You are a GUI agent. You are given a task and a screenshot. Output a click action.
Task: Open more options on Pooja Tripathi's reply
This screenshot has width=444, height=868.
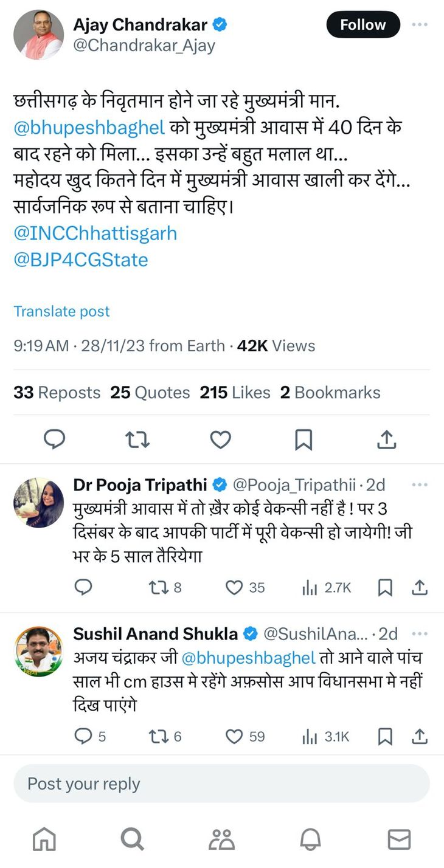420,485
